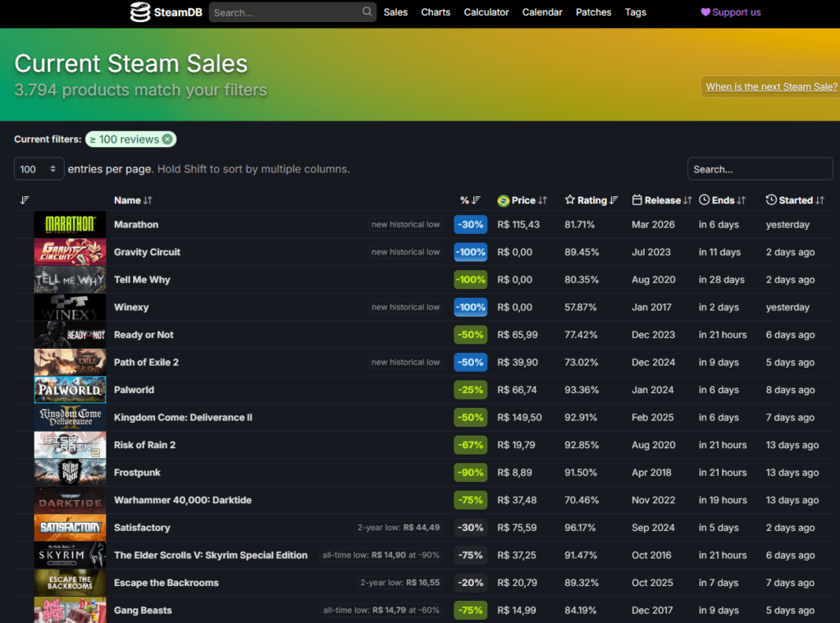This screenshot has width=840, height=623.
Task: Click the clock icon in Ends header
Action: pos(704,199)
